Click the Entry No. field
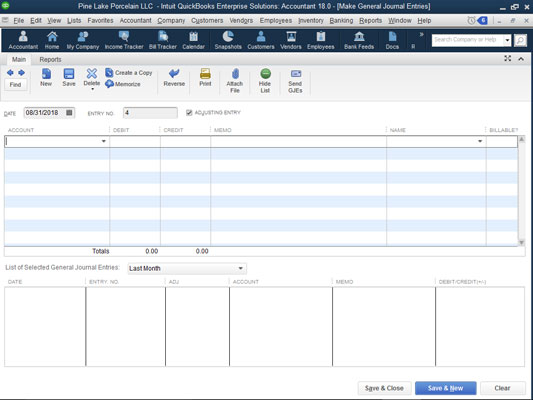This screenshot has width=533, height=400. (150, 112)
